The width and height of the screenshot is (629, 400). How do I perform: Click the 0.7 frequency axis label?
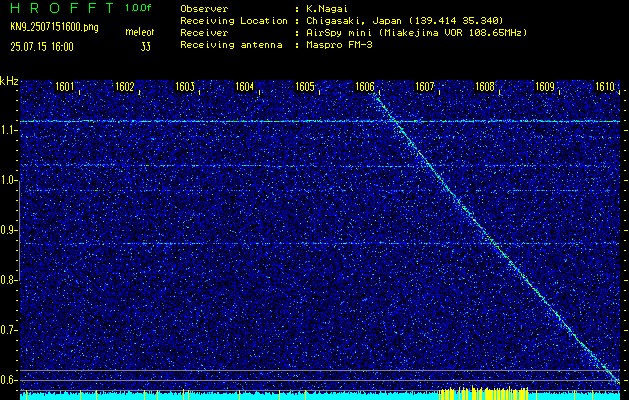pyautogui.click(x=9, y=330)
